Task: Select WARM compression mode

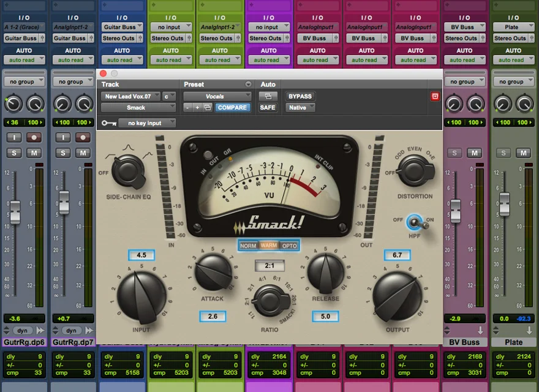Action: click(x=269, y=246)
